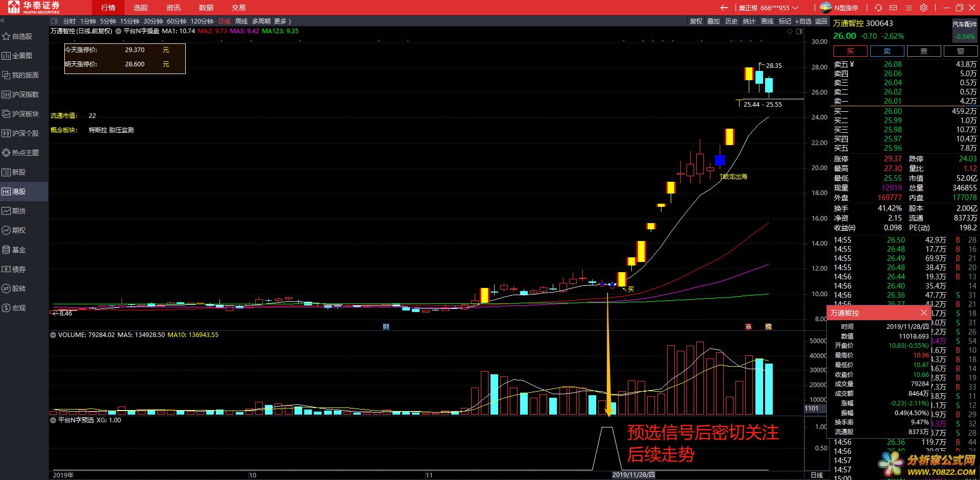Click diamond marker toggle above chart
Image resolution: width=980 pixels, height=480 pixels.
[x=790, y=31]
